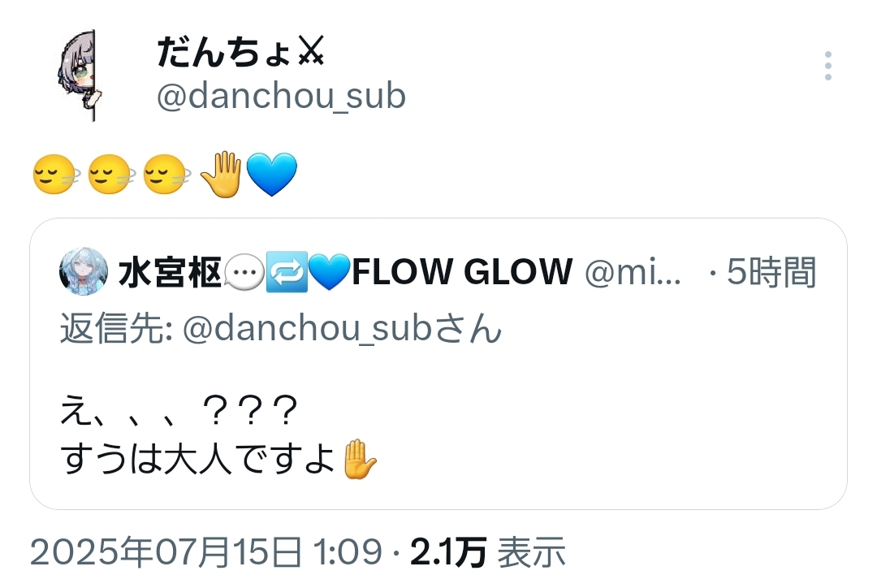Image resolution: width=877 pixels, height=588 pixels.
Task: Select the raised hand emoji in main tweet
Action: tap(222, 174)
